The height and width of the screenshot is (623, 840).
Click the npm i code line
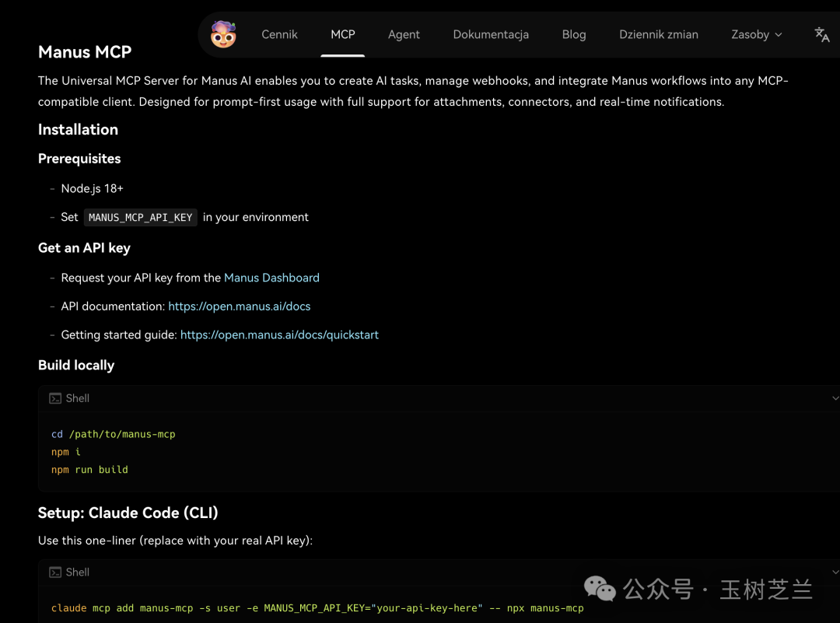tap(66, 452)
